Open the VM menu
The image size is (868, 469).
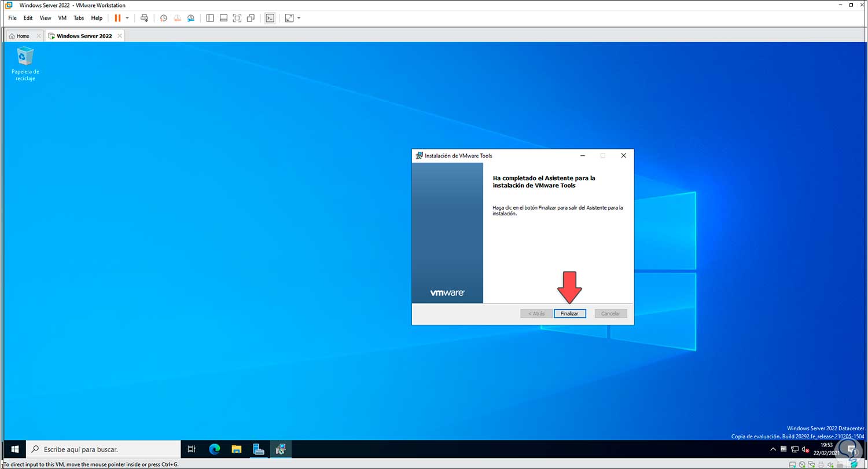coord(62,18)
